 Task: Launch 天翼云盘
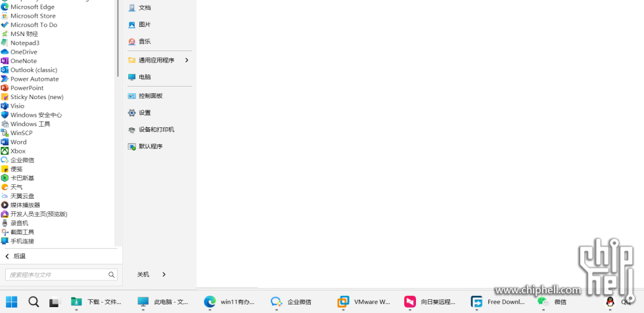18,196
